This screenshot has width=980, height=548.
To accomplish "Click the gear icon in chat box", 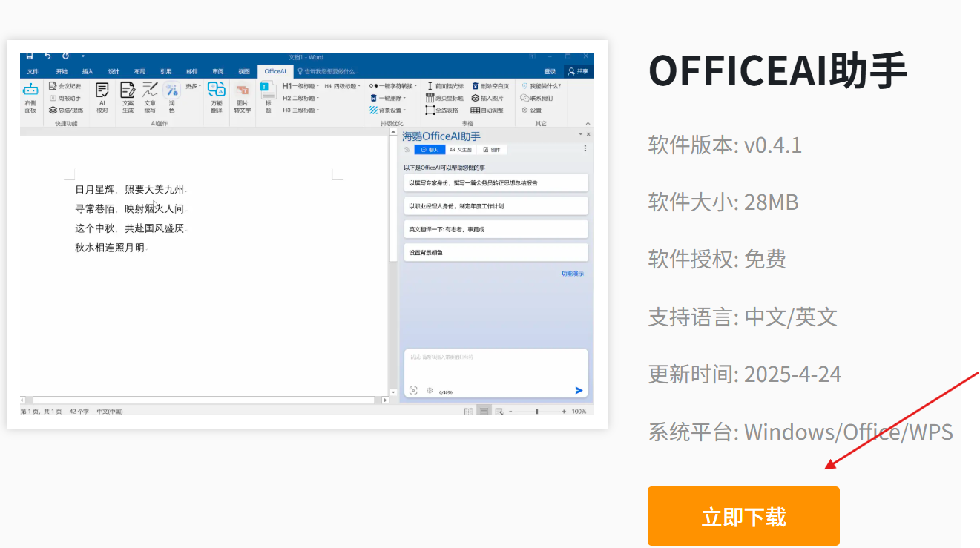I will (x=430, y=390).
